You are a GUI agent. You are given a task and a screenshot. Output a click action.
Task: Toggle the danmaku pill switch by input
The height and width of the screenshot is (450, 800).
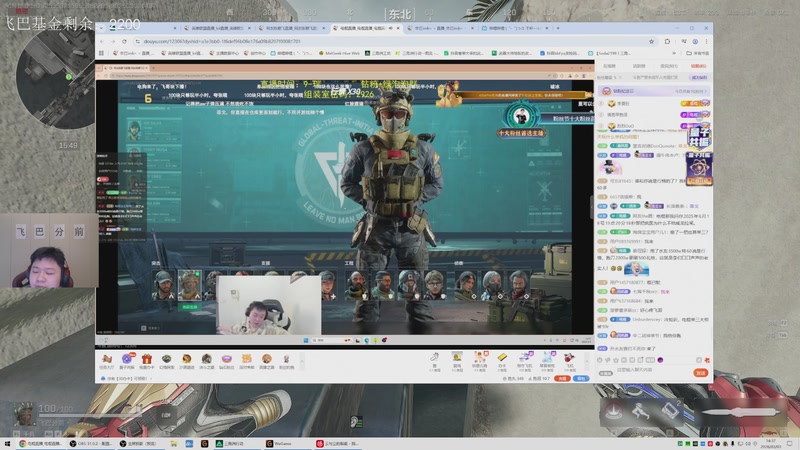point(606,373)
